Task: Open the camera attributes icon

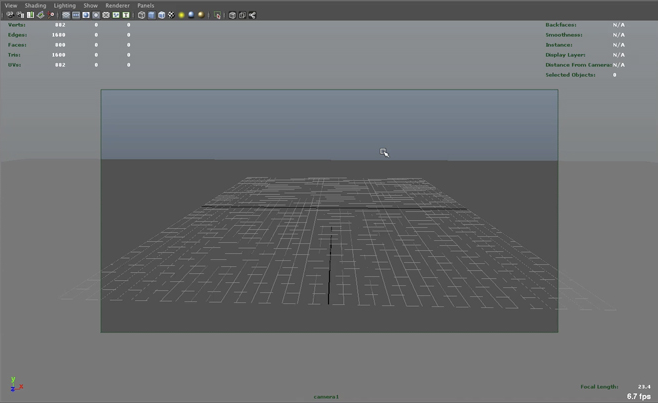Action: (19, 15)
